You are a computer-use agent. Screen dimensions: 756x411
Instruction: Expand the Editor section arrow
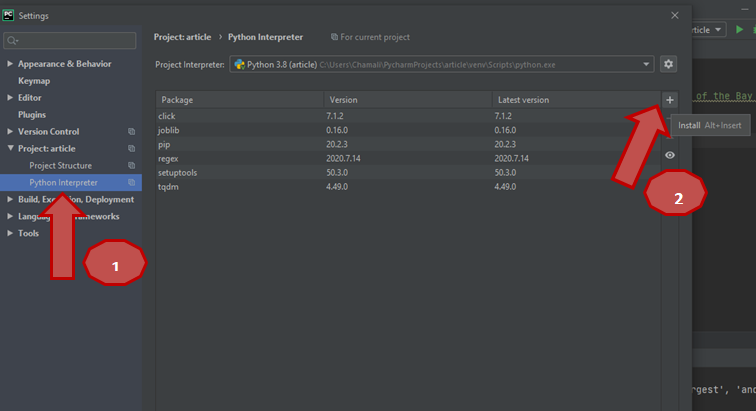point(10,97)
